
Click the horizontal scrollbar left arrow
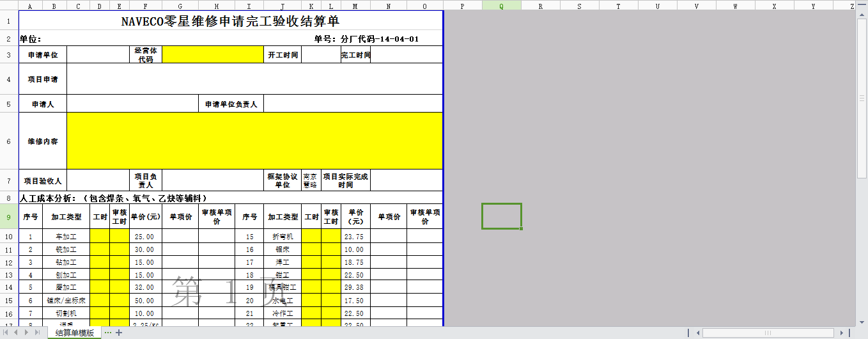coord(697,333)
